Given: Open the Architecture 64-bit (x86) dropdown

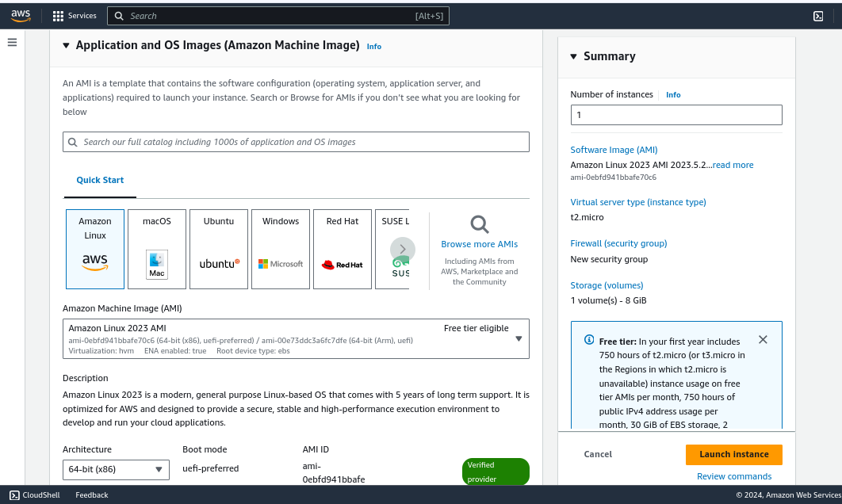Looking at the screenshot, I should (x=116, y=469).
